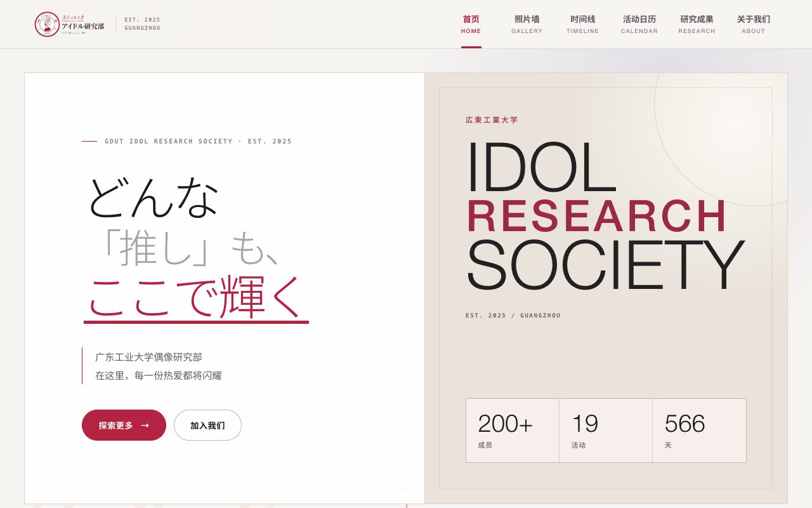The width and height of the screenshot is (812, 508).
Task: Go to 照片墙 GALLERY page
Action: pyautogui.click(x=527, y=25)
